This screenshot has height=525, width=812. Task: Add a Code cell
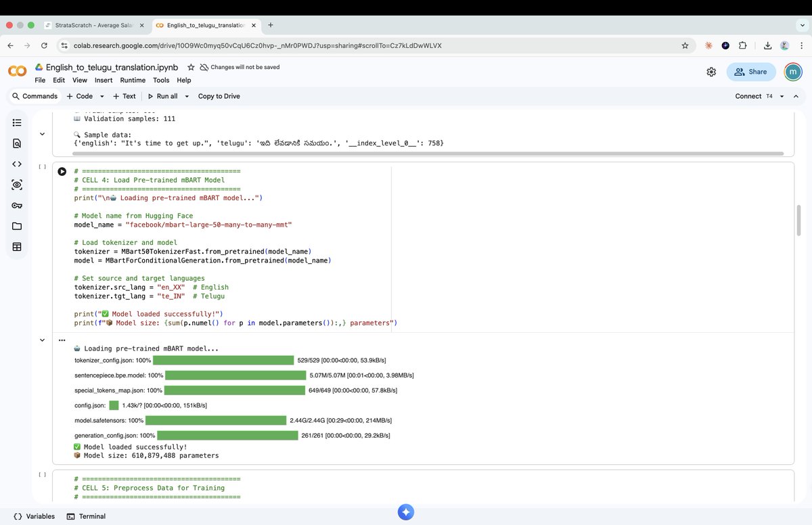[79, 96]
